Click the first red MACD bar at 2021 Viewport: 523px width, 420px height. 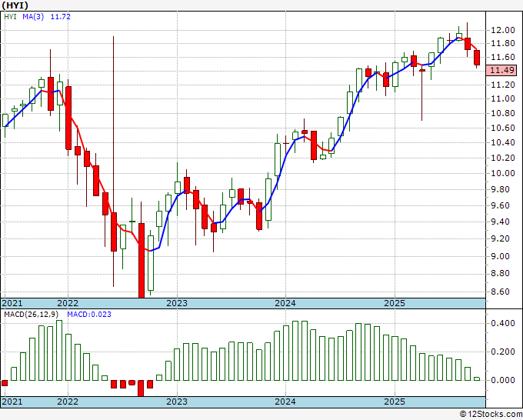[5, 383]
